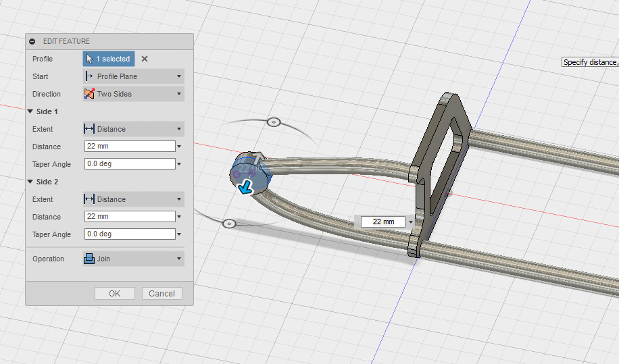Screen dimensions: 619x364
Task: Collapse the Side 2 section
Action: 30,182
